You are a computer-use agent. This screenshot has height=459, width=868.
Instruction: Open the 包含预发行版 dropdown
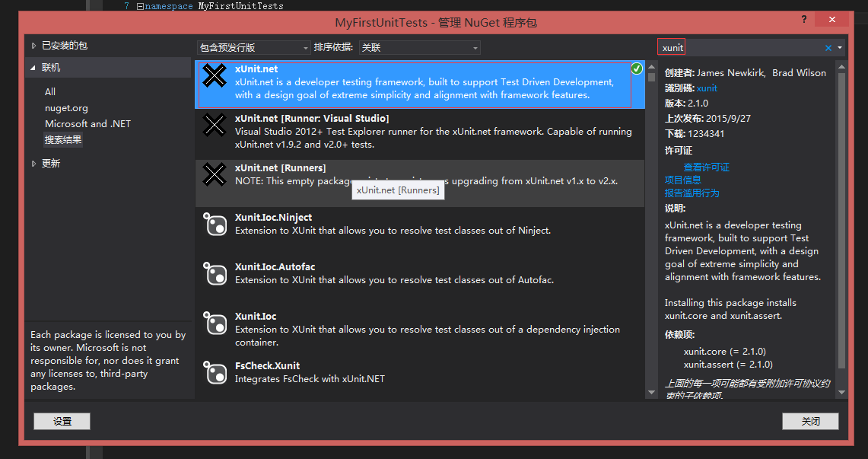[x=253, y=48]
